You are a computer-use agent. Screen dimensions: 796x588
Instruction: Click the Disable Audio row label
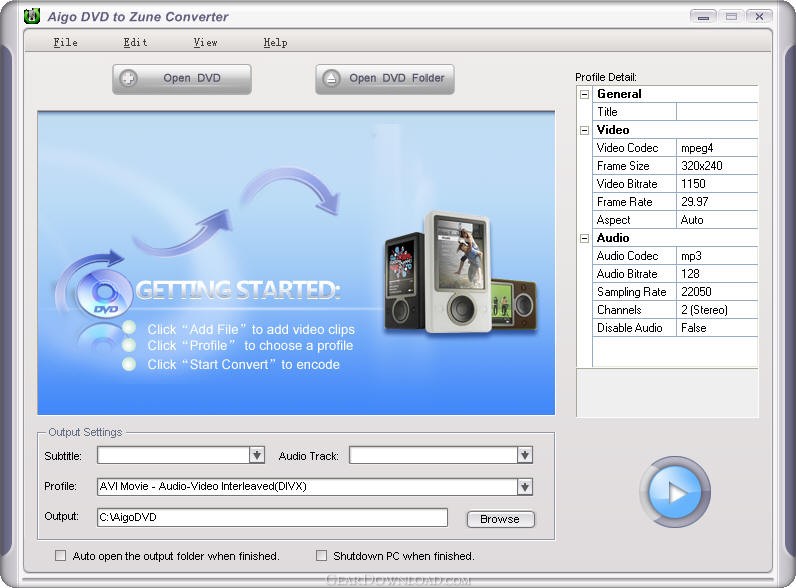click(x=629, y=328)
